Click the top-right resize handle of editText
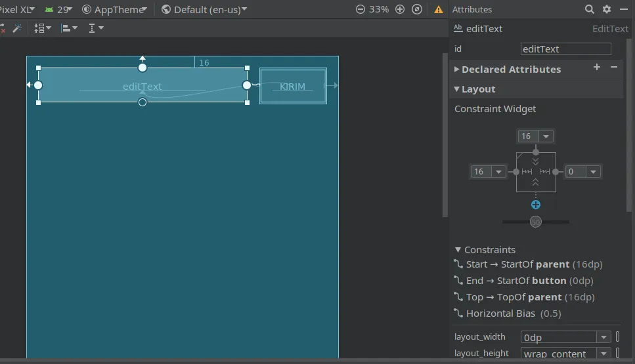 coord(247,68)
